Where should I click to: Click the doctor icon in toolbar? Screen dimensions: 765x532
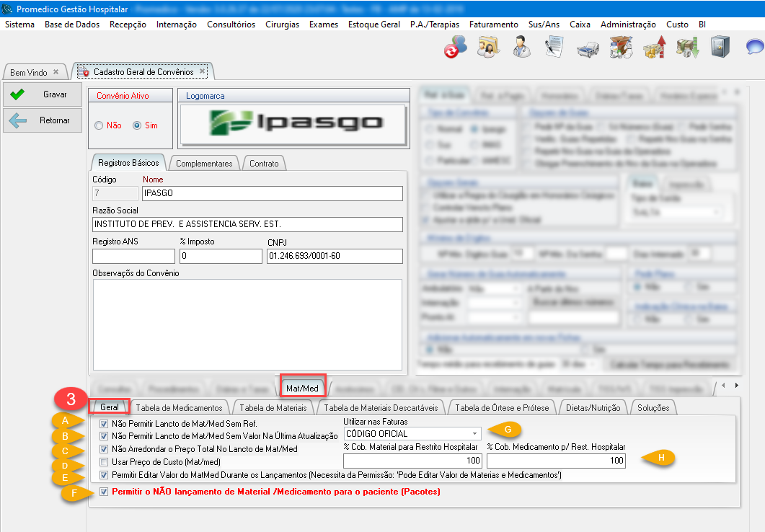coord(521,48)
